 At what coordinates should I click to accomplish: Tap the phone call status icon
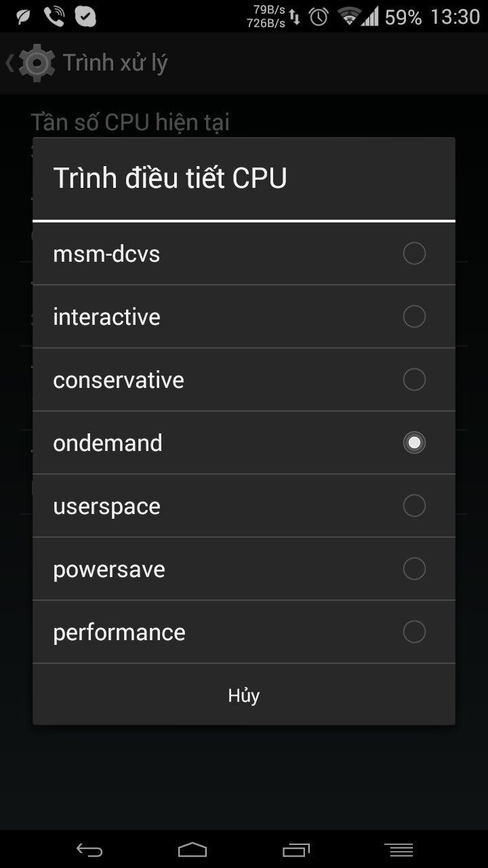point(54,16)
